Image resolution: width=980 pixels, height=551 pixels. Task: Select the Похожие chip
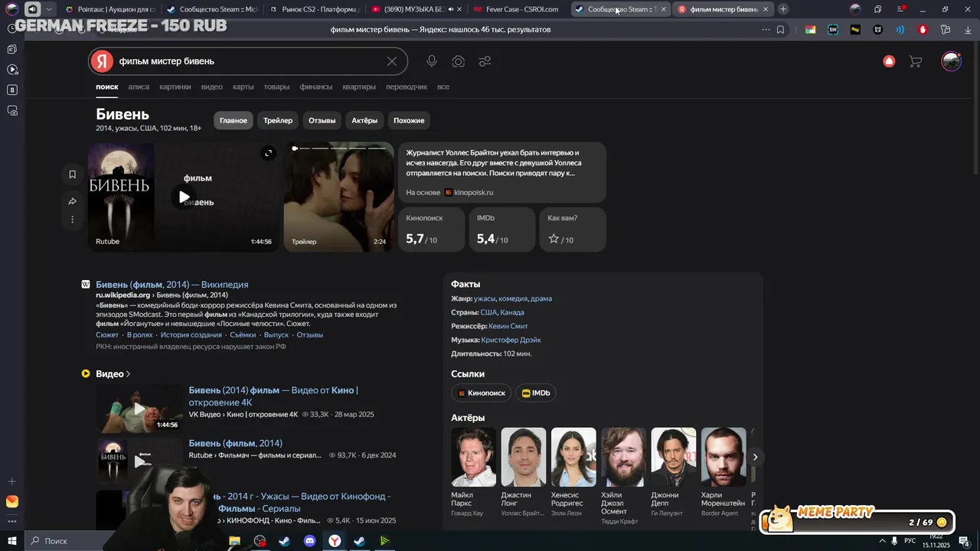409,121
